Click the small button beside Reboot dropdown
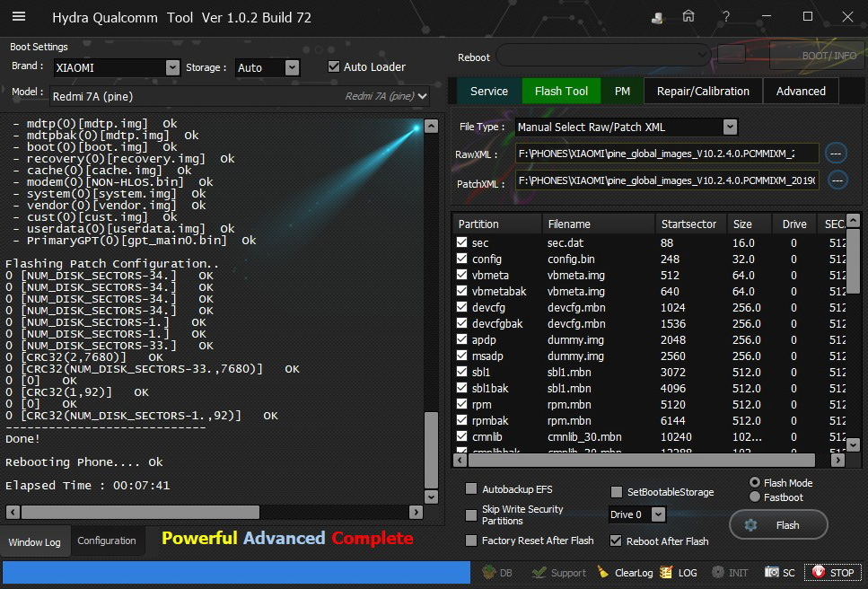The width and height of the screenshot is (868, 589). pos(732,54)
